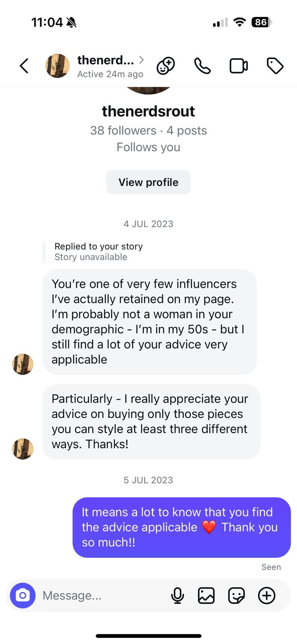Screen dimensions: 297x644
Task: Start a voice call with thenerdsrout
Action: 202,66
